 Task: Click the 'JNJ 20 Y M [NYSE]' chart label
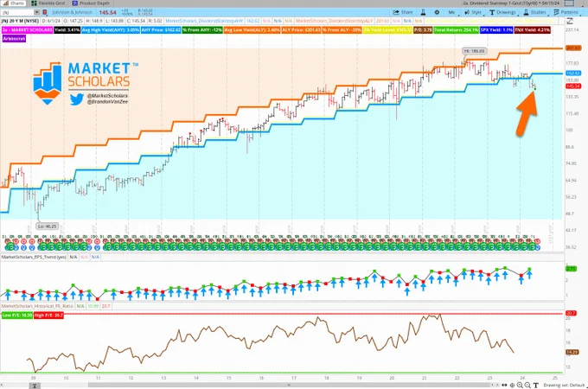coord(20,21)
